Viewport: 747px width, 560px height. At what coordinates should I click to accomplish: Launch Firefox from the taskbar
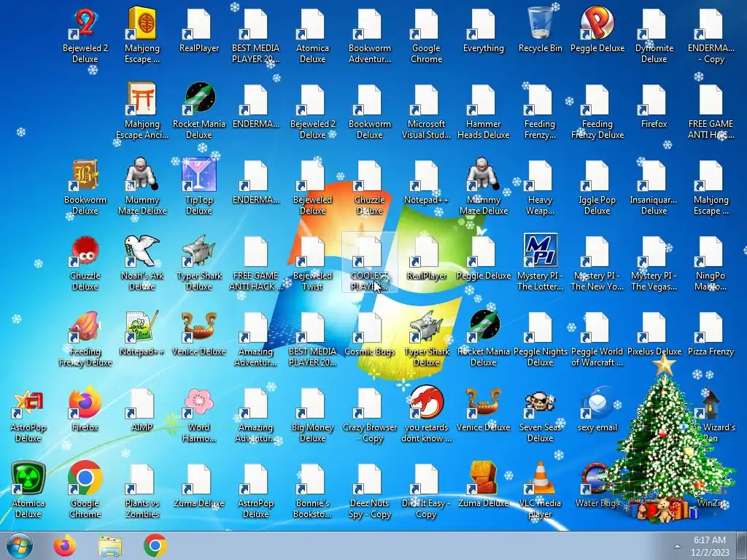point(65,545)
